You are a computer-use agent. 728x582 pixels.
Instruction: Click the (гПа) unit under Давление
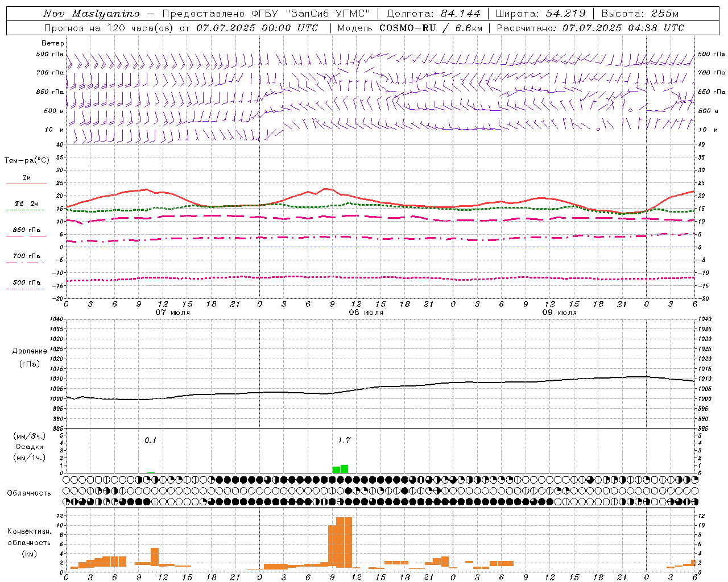[30, 364]
